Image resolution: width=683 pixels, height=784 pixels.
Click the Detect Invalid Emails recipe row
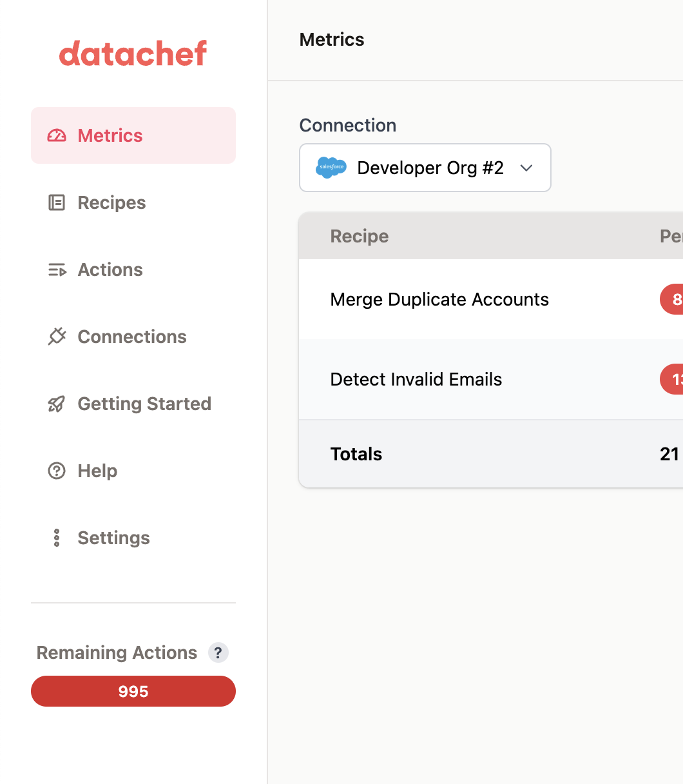[416, 379]
